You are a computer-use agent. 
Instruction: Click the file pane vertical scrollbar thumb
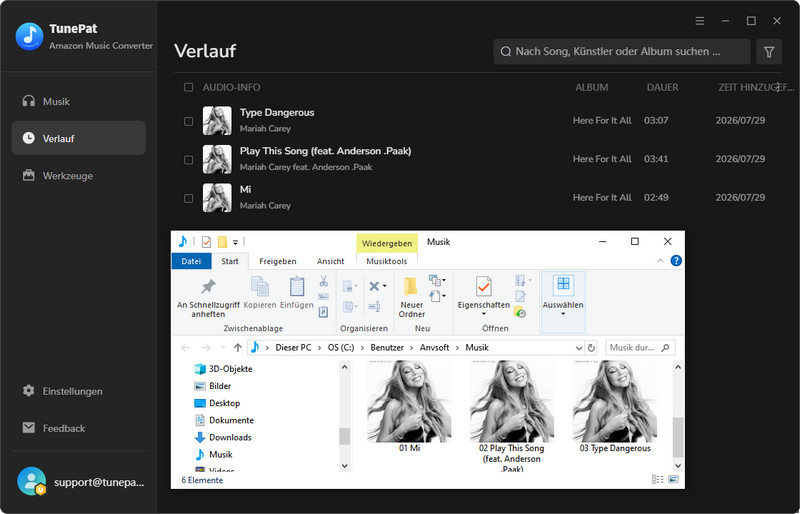point(678,437)
